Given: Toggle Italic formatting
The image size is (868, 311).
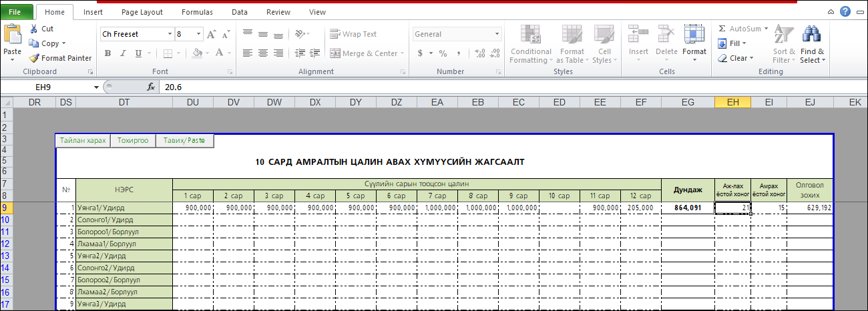Looking at the screenshot, I should tap(121, 53).
